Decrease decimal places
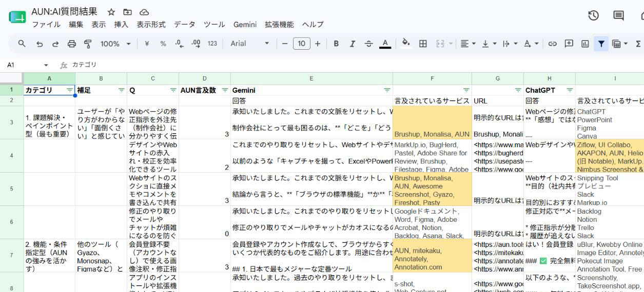The height and width of the screenshot is (292, 644). 179,44
